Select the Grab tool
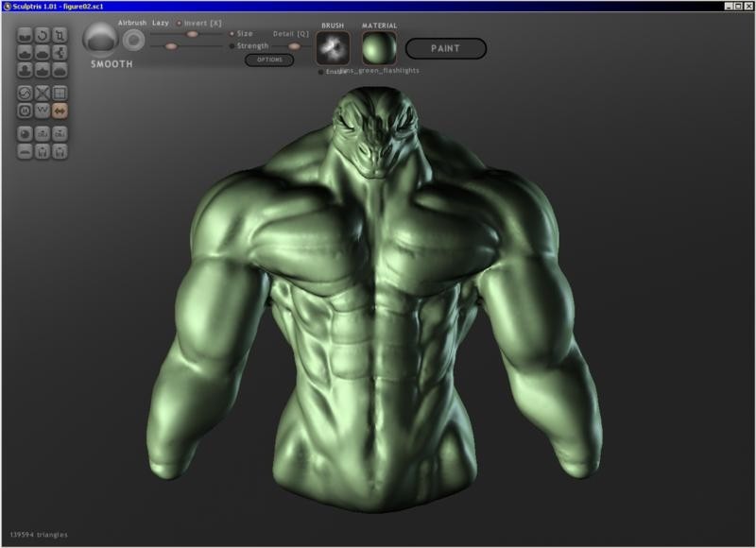 (60, 53)
